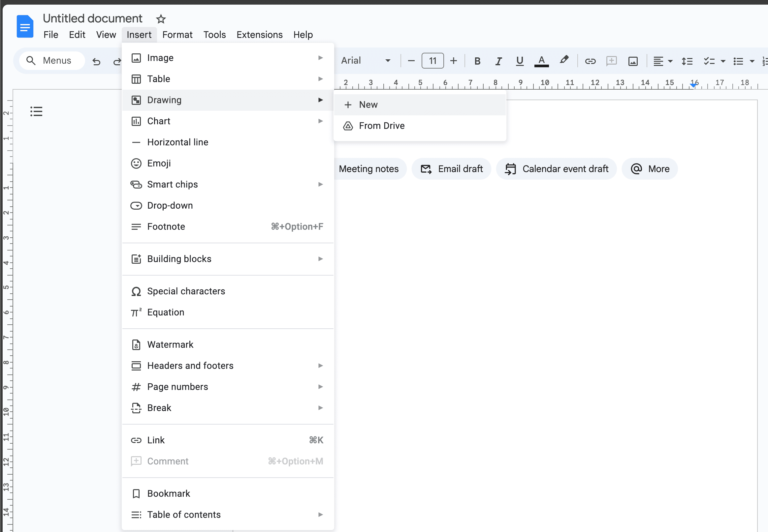768x532 pixels.
Task: Open the Extensions menu
Action: (260, 35)
